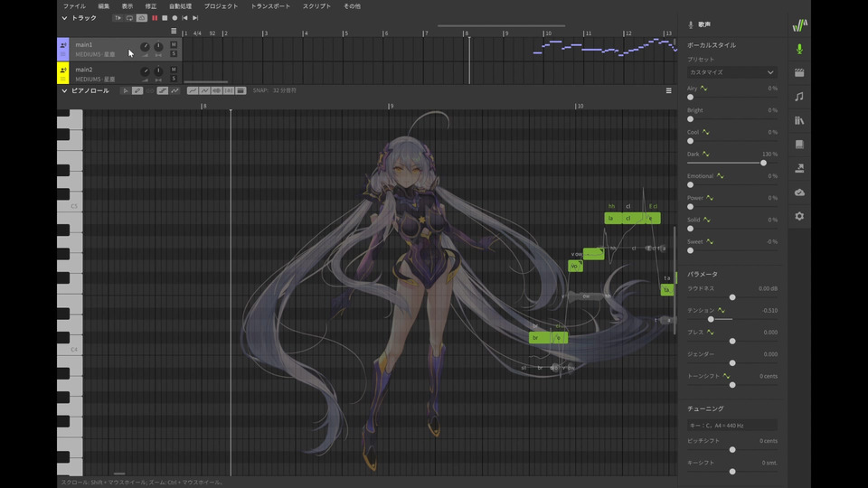Start recording with the record button
Screen dimensions: 868x488
pos(175,18)
